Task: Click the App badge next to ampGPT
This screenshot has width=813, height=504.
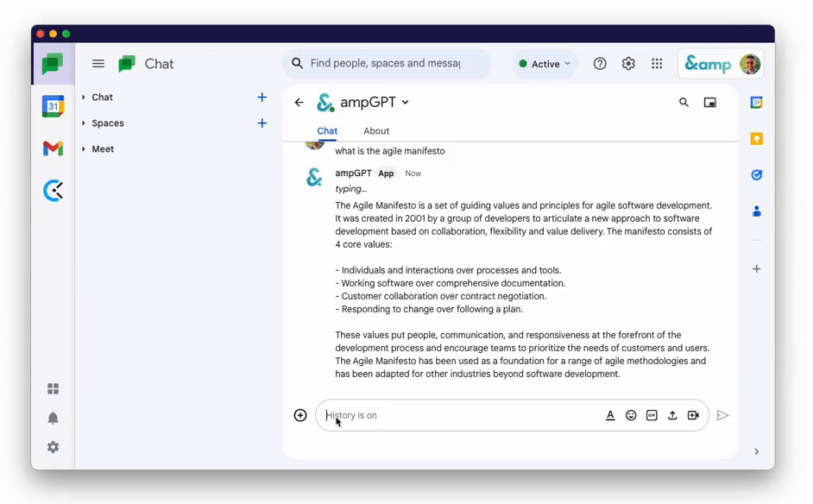Action: (386, 173)
